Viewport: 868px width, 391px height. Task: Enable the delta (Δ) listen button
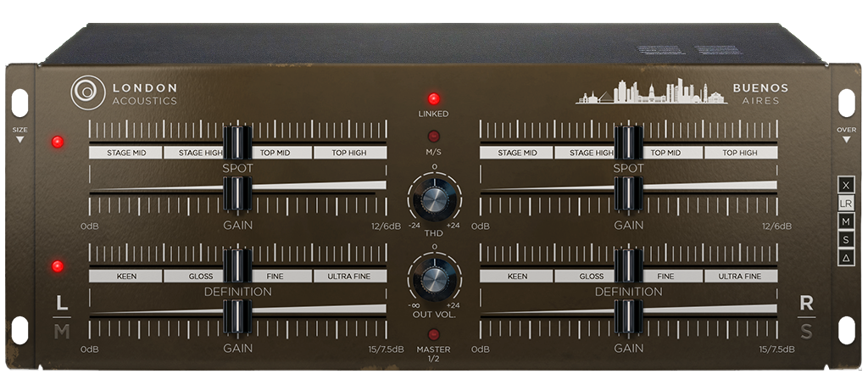coord(845,258)
